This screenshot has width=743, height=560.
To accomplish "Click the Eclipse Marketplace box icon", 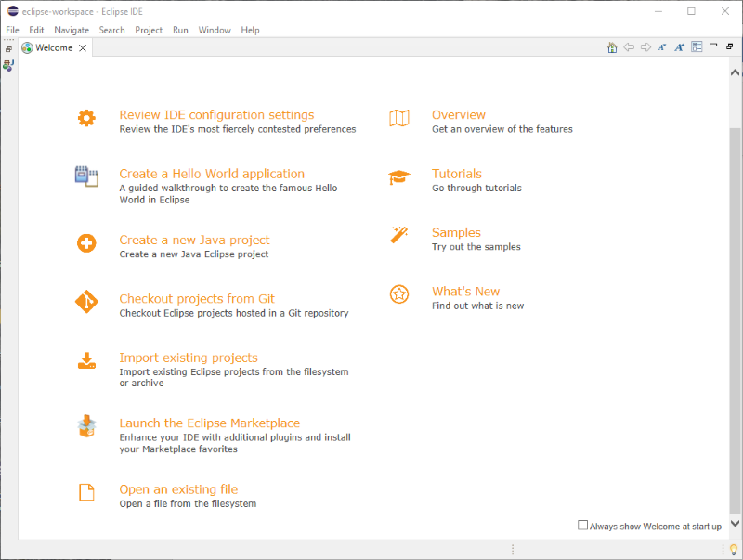I will click(x=86, y=425).
